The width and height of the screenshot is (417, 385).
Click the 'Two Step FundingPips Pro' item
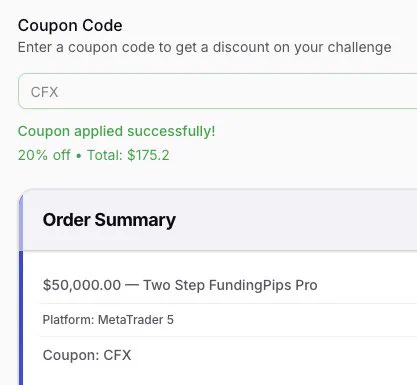click(230, 285)
